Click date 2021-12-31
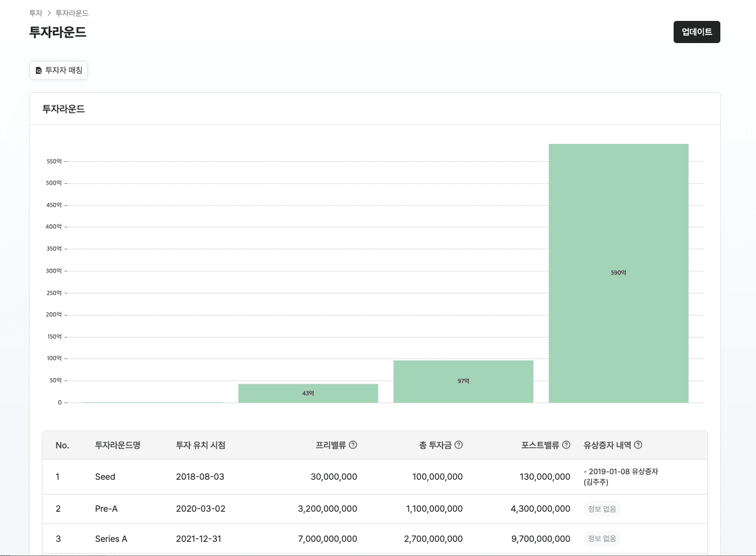This screenshot has width=756, height=556. 199,539
